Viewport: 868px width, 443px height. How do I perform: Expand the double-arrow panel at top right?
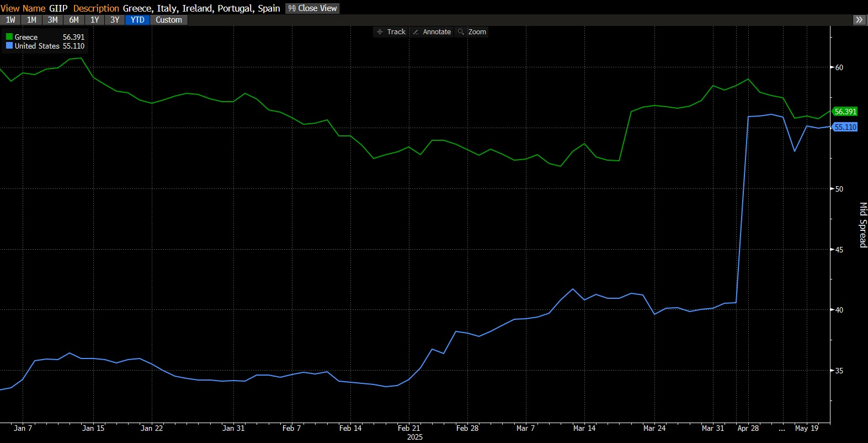pos(859,20)
